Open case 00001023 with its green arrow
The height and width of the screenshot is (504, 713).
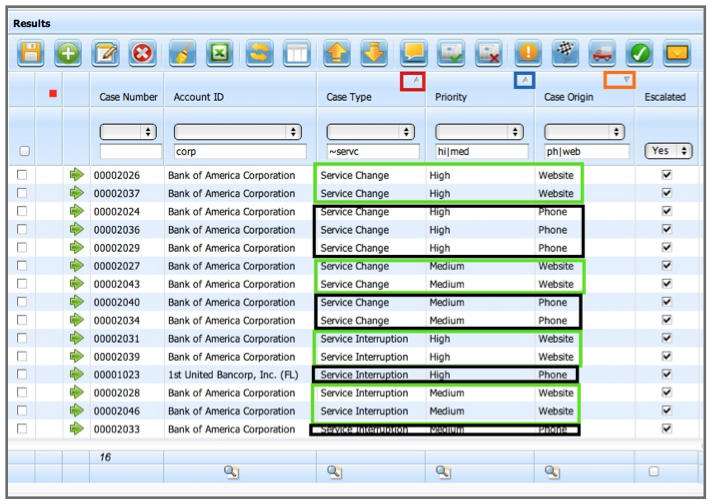(x=76, y=374)
